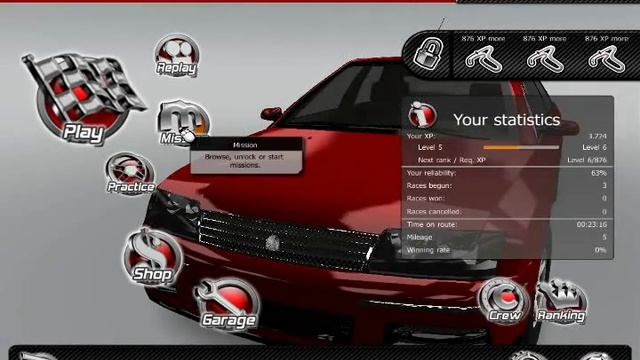The width and height of the screenshot is (640, 360).
Task: Click the 'Level 6/876' value
Action: [587, 160]
